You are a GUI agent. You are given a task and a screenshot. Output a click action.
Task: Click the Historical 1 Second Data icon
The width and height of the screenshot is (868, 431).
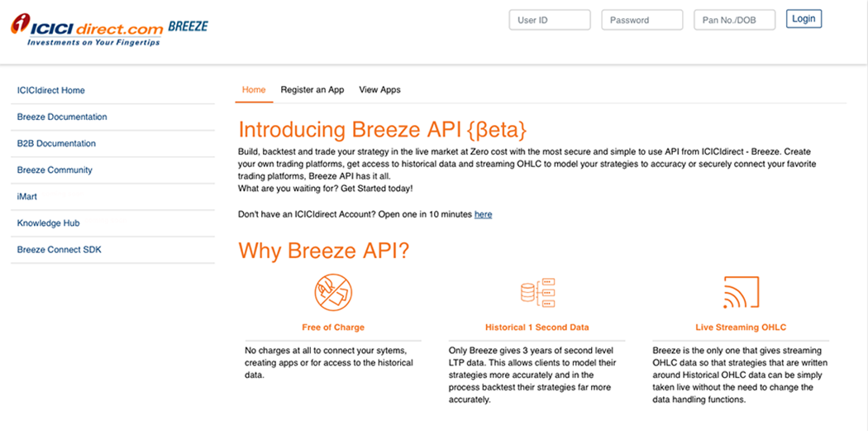[x=537, y=292]
